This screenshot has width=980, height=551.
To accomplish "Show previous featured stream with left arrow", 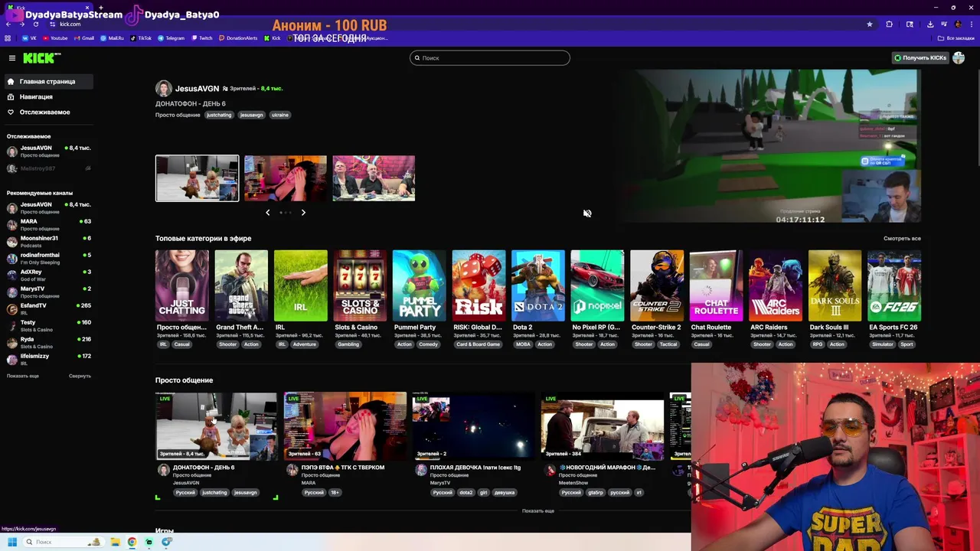I will click(x=267, y=213).
